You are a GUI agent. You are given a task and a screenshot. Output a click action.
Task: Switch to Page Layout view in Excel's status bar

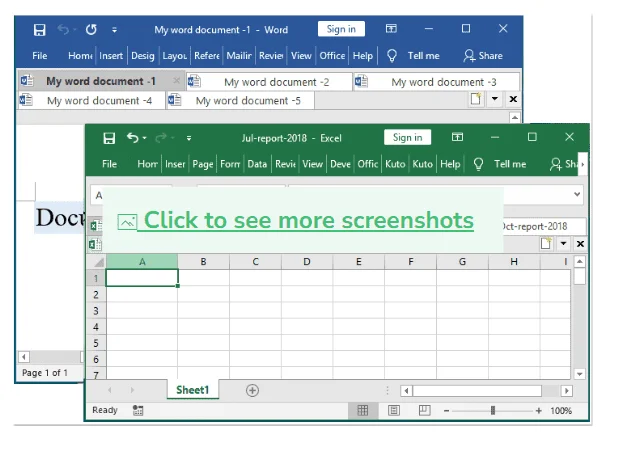[394, 411]
